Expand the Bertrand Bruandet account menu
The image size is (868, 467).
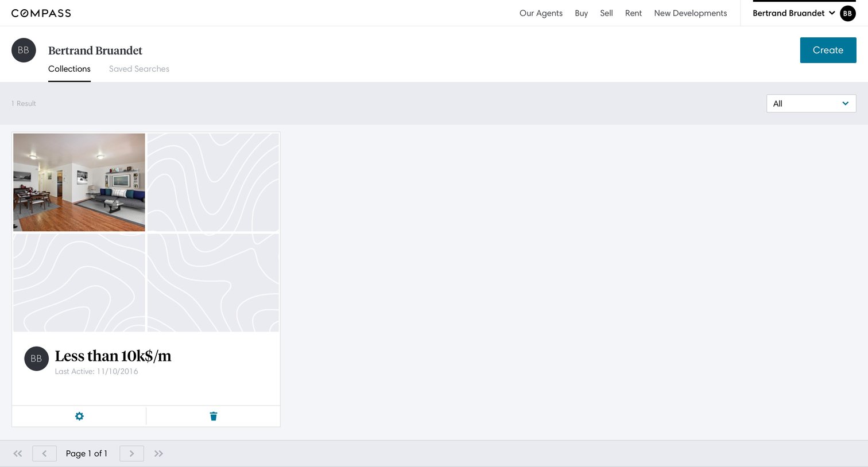pyautogui.click(x=794, y=13)
